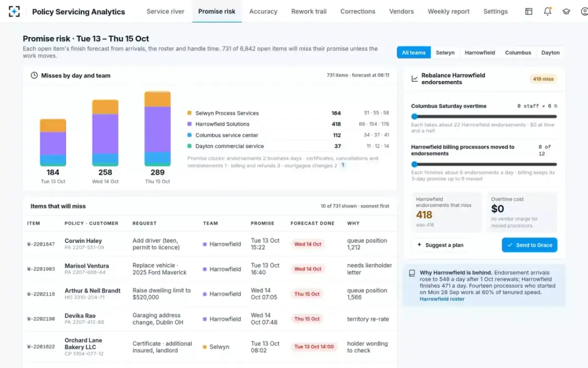Click the Selwyn Process Services orange legend square
588x368 pixels.
tap(190, 113)
